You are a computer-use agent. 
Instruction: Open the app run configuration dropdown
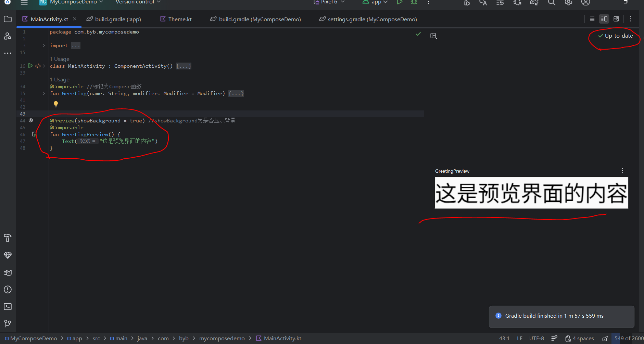pos(375,2)
